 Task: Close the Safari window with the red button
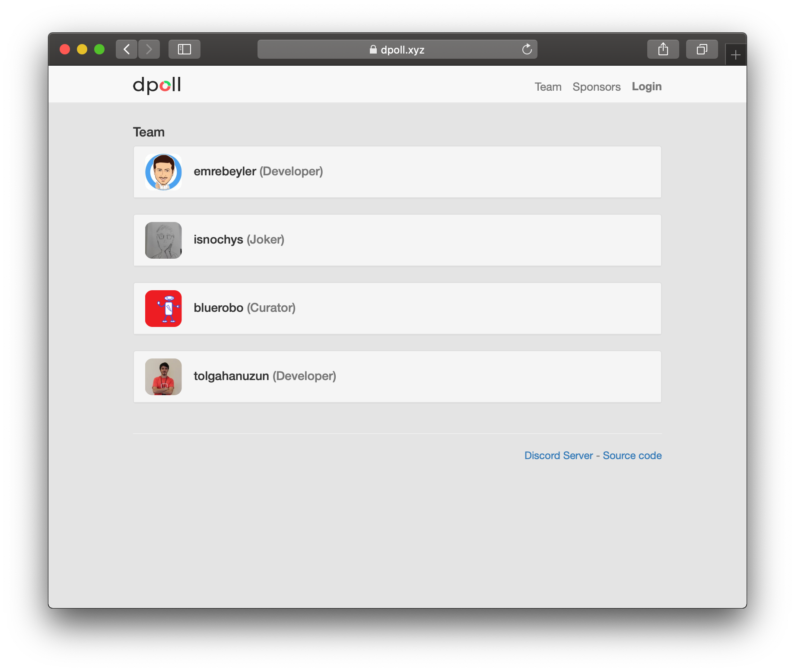coord(65,49)
